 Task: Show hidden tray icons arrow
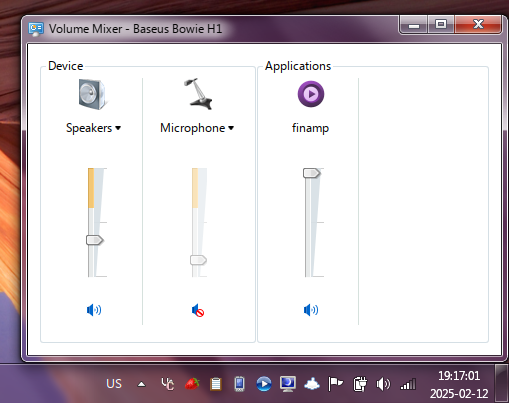(x=142, y=384)
